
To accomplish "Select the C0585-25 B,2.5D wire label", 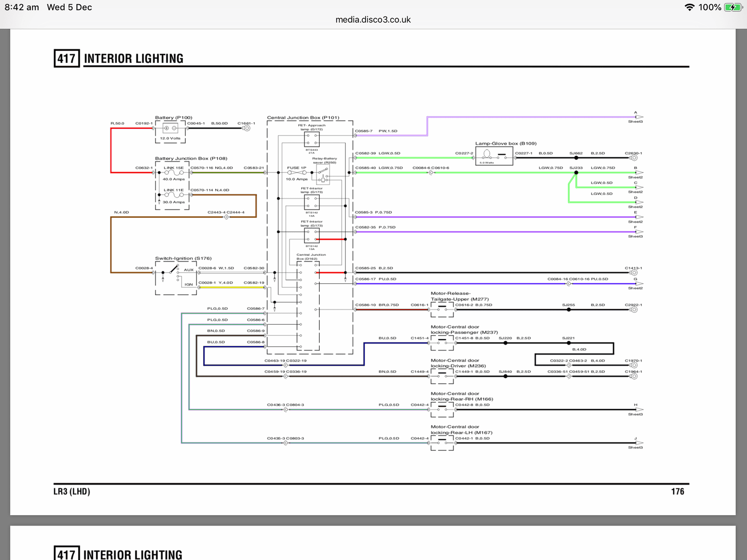I will pos(374,268).
